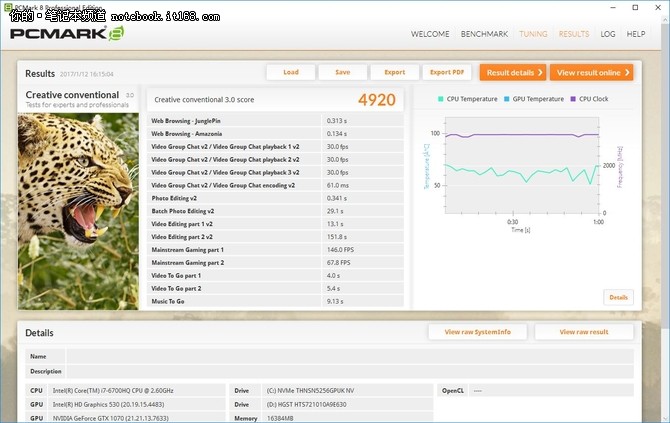670x423 pixels.
Task: Open chart Details button
Action: coord(618,297)
